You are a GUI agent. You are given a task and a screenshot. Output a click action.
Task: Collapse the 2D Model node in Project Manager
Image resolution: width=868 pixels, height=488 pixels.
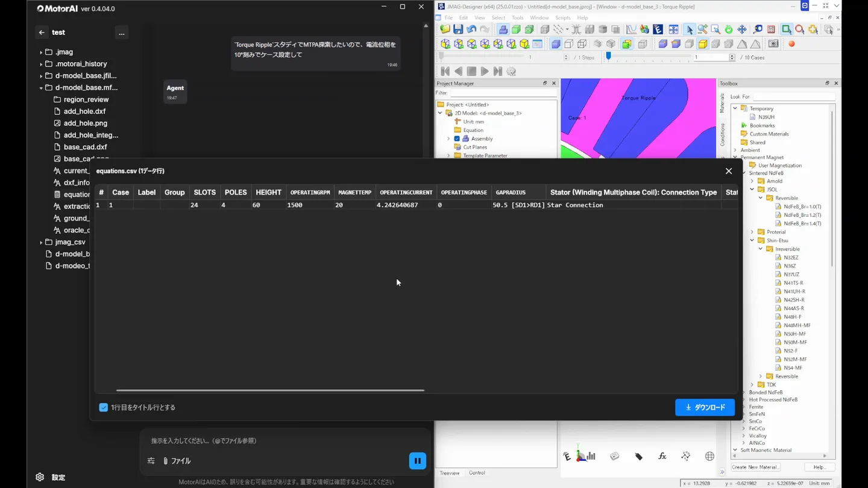coord(440,113)
